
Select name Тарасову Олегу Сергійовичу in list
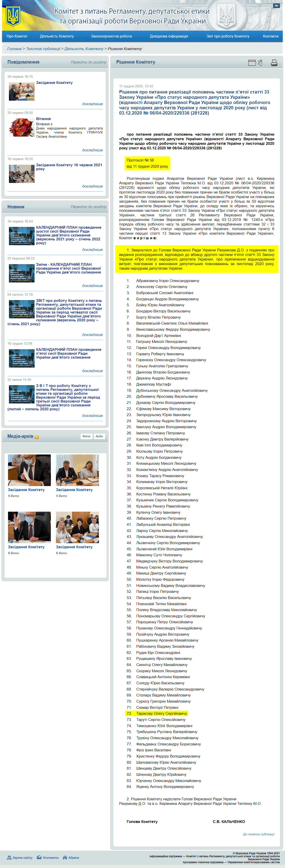162,713
